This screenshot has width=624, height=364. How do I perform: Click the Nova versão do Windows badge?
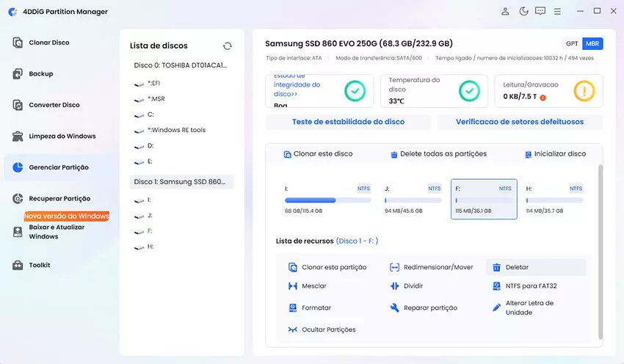tap(67, 216)
